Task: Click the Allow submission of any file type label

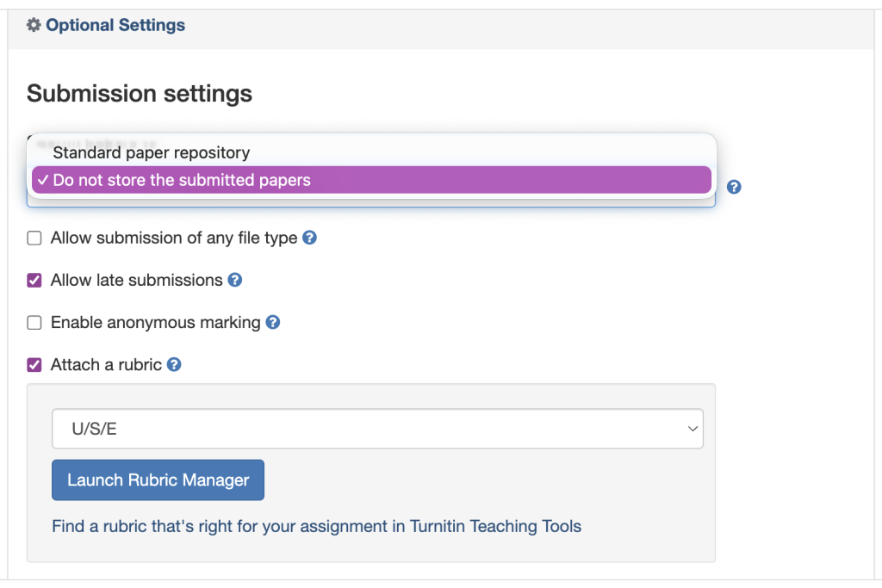Action: (174, 238)
